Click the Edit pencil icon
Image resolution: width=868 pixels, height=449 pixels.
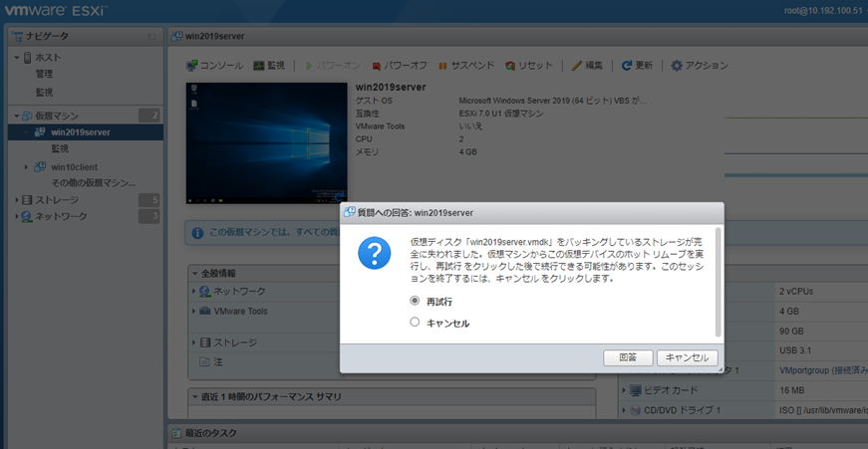pos(577,66)
